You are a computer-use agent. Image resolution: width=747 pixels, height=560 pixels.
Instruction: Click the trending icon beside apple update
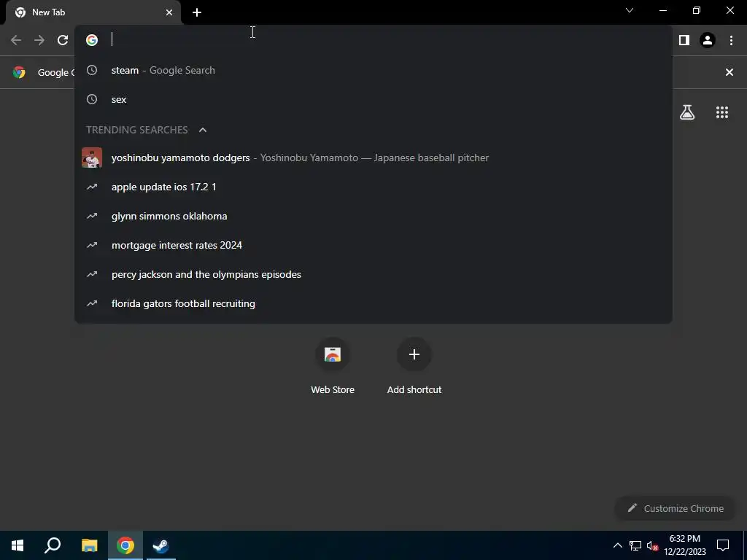(x=92, y=187)
